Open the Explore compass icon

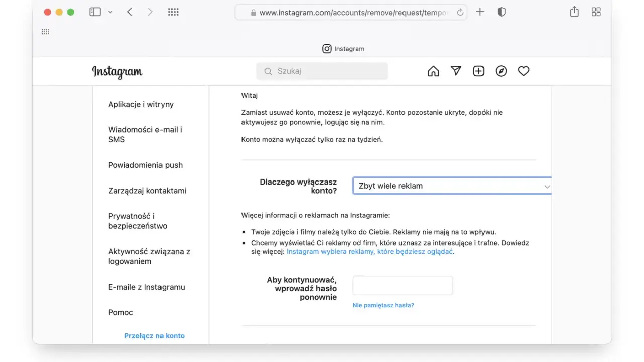click(x=501, y=71)
